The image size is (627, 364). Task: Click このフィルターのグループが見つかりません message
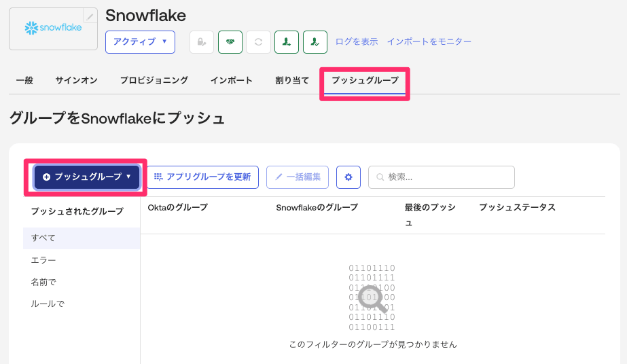(373, 344)
